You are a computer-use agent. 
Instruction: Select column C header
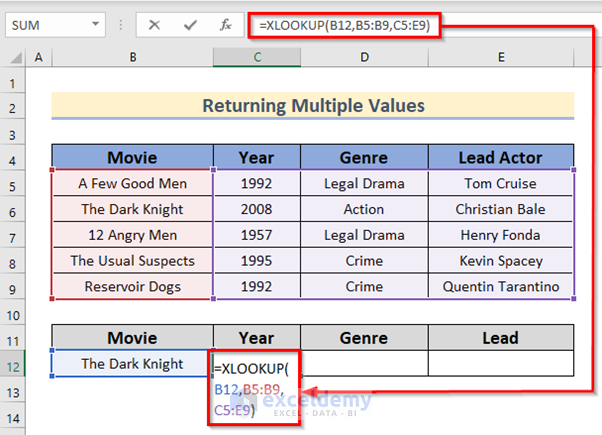(x=255, y=60)
